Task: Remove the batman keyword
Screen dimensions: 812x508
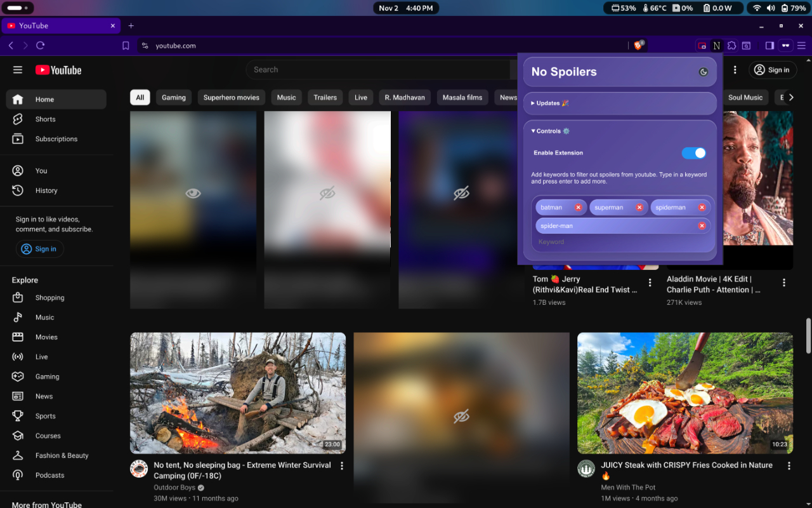Action: (x=579, y=208)
